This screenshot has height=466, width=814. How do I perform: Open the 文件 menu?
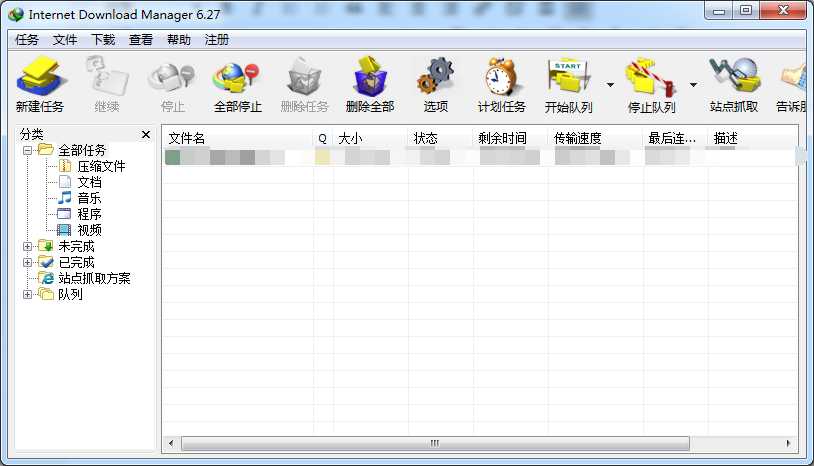[65, 40]
